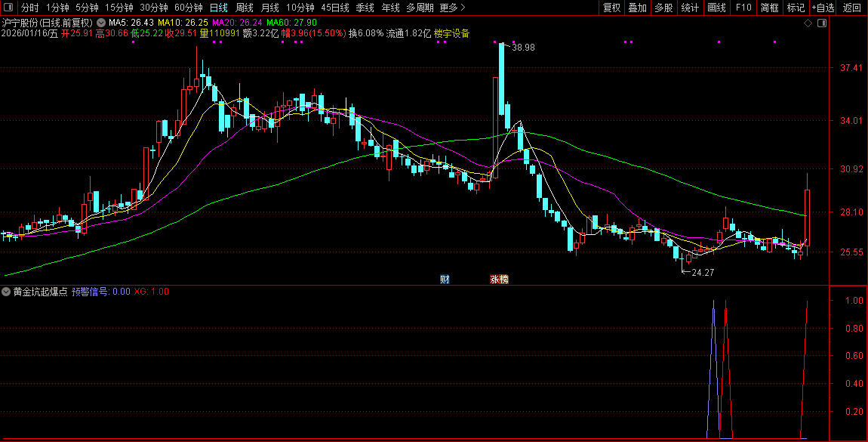Click the 低25.22 low price value
Screen dimensions: 868x442
(146, 34)
